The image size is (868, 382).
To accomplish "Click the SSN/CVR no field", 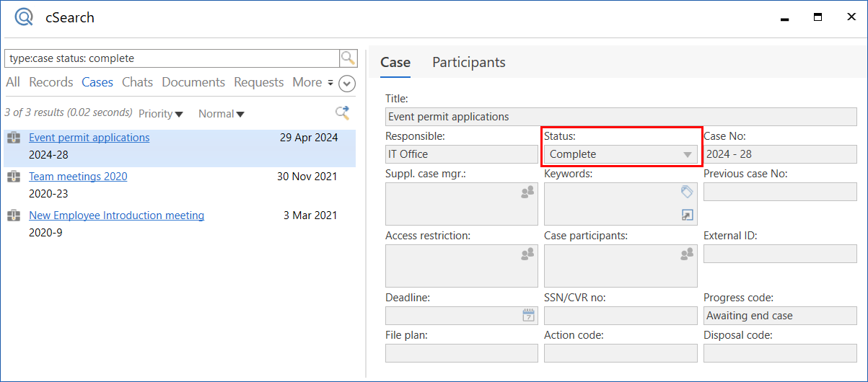I will (621, 316).
